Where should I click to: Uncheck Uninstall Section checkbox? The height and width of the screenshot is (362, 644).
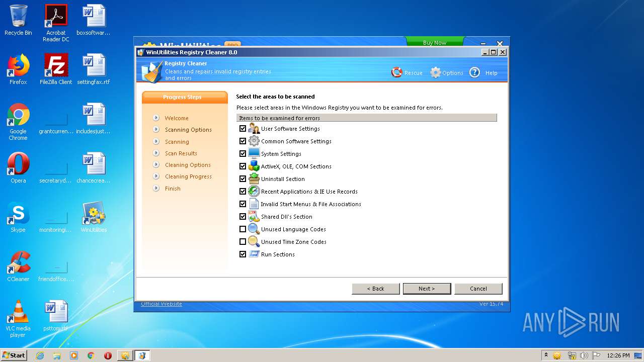click(243, 178)
